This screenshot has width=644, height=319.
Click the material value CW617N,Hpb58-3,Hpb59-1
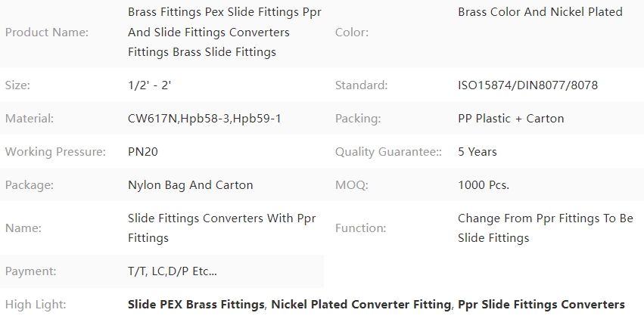click(204, 119)
